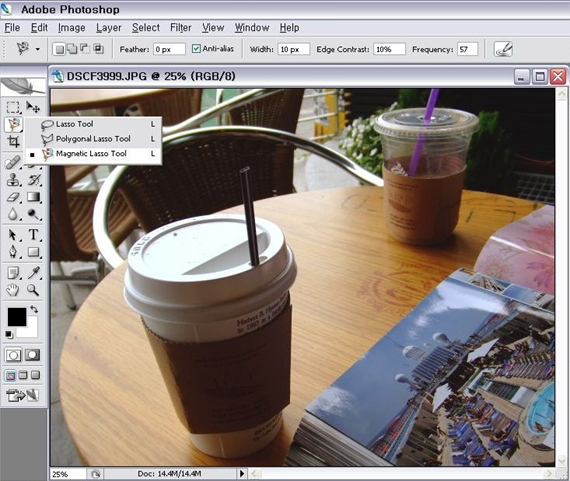
Task: Choose Lasso Tool from the flyout
Action: point(93,124)
